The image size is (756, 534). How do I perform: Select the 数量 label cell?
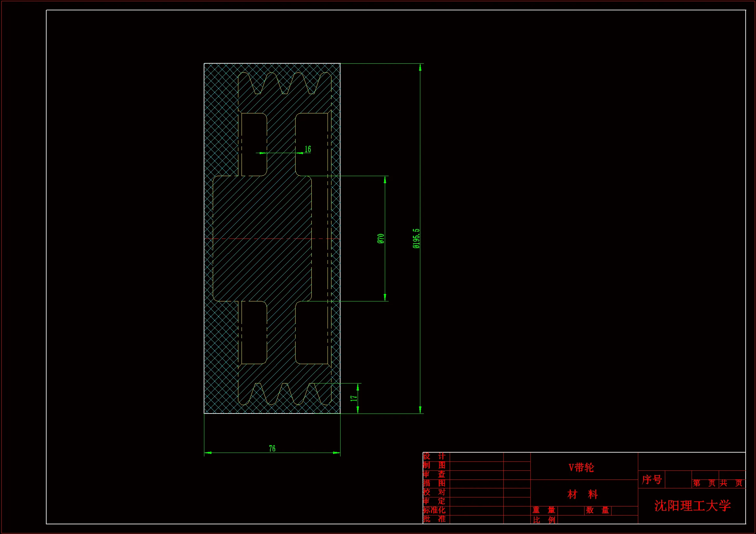[597, 510]
